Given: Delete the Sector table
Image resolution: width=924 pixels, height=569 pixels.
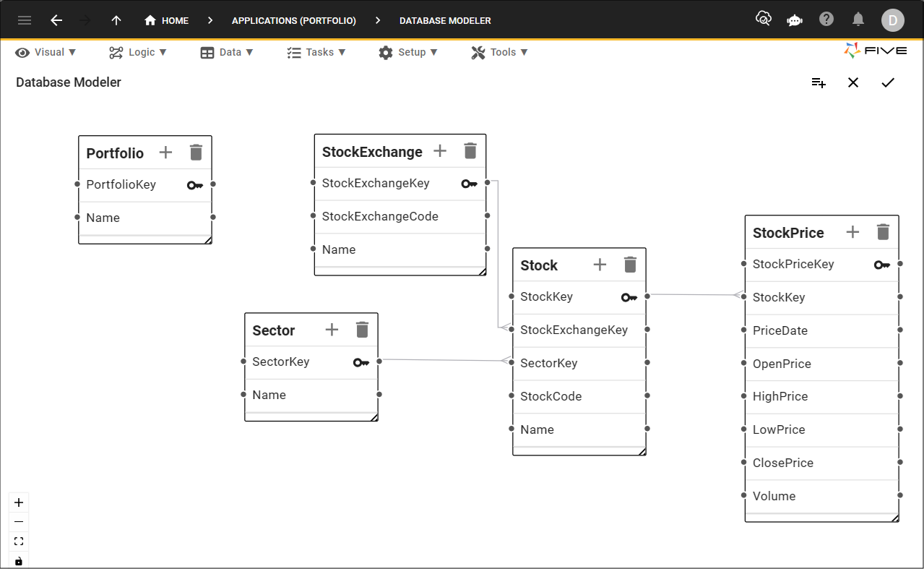Looking at the screenshot, I should tap(363, 330).
